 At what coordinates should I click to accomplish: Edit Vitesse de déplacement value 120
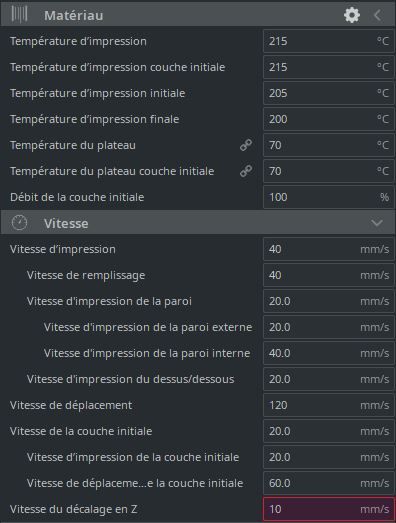coord(329,405)
